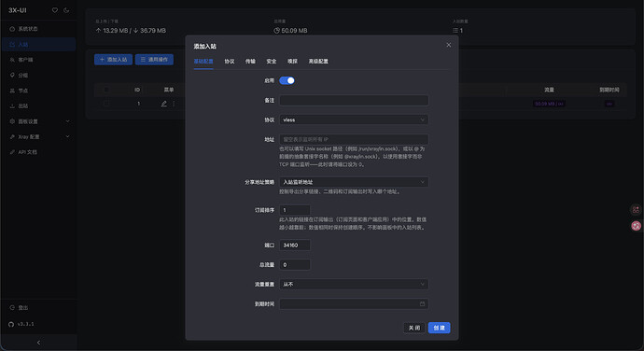Open the 系统状态 sidebar item
This screenshot has height=351, width=644.
(x=38, y=29)
